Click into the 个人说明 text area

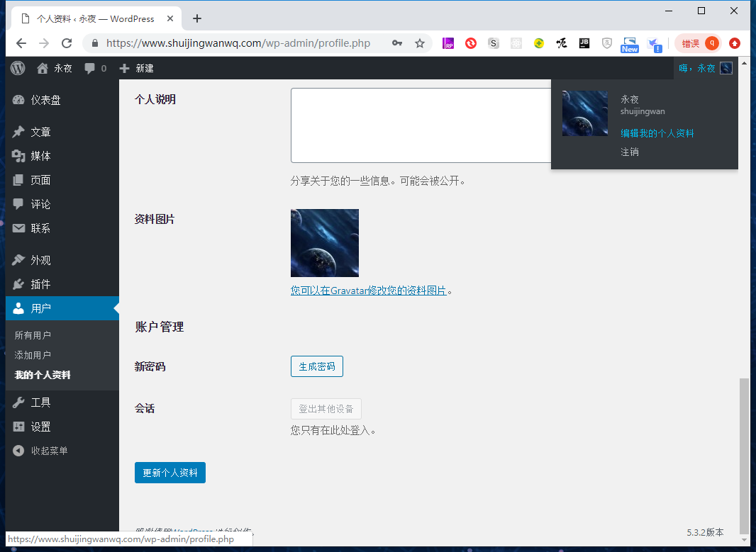click(421, 125)
